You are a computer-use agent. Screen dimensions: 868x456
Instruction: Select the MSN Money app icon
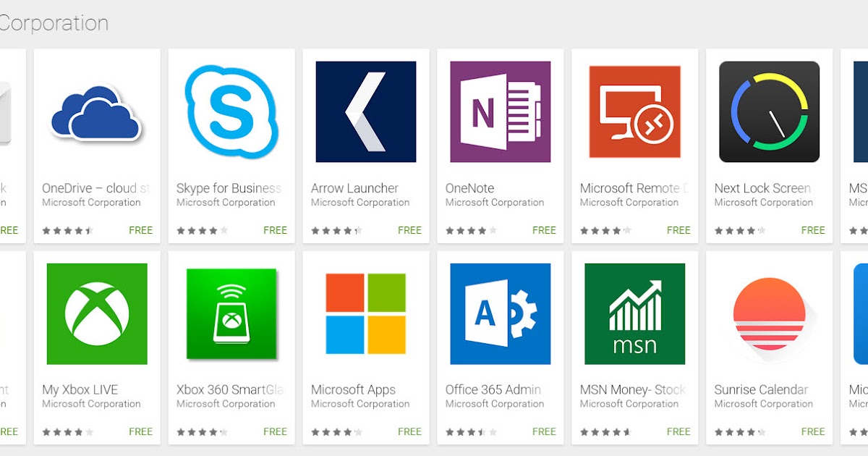pyautogui.click(x=634, y=311)
